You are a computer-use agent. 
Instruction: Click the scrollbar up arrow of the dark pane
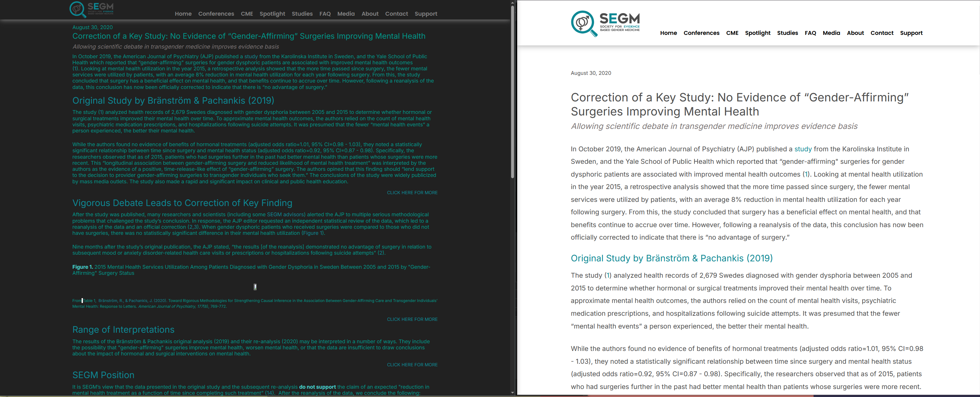(512, 2)
